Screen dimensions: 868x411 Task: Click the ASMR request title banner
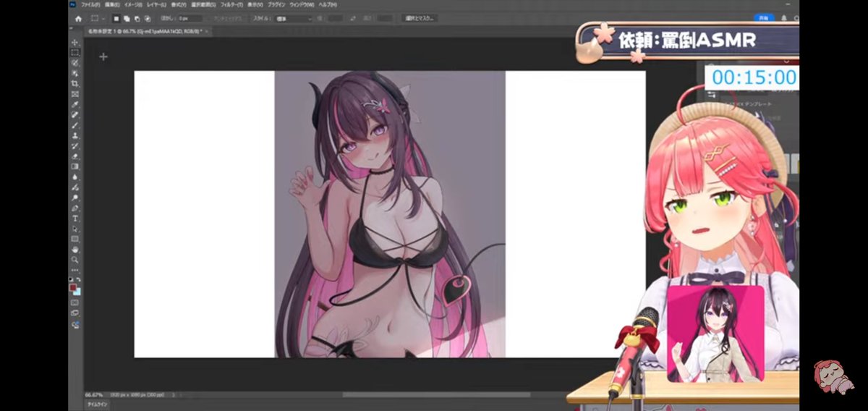[687, 40]
